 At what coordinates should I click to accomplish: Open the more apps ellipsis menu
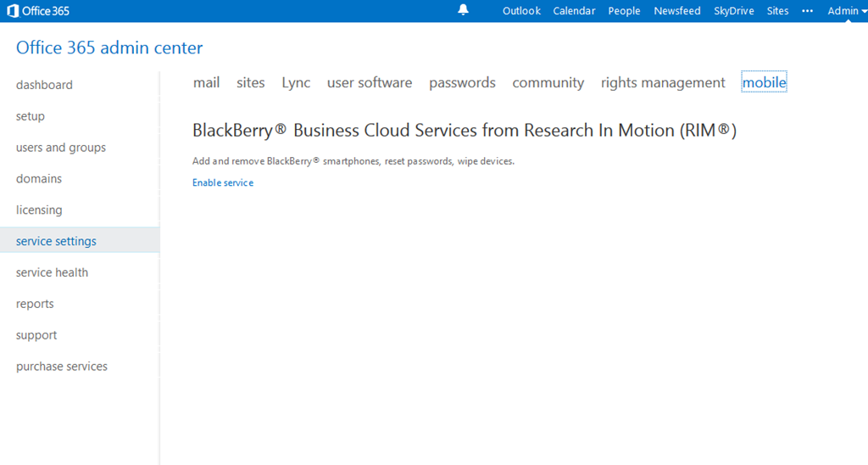[x=807, y=11]
